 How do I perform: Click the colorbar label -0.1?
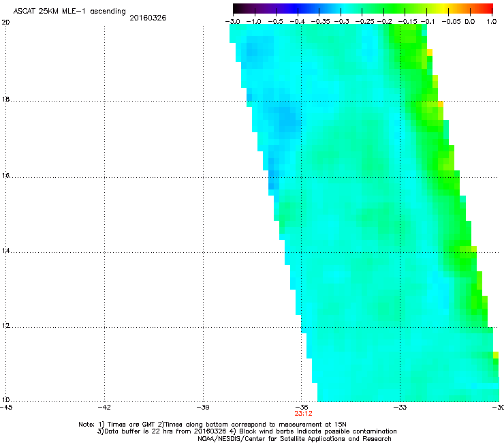(428, 22)
